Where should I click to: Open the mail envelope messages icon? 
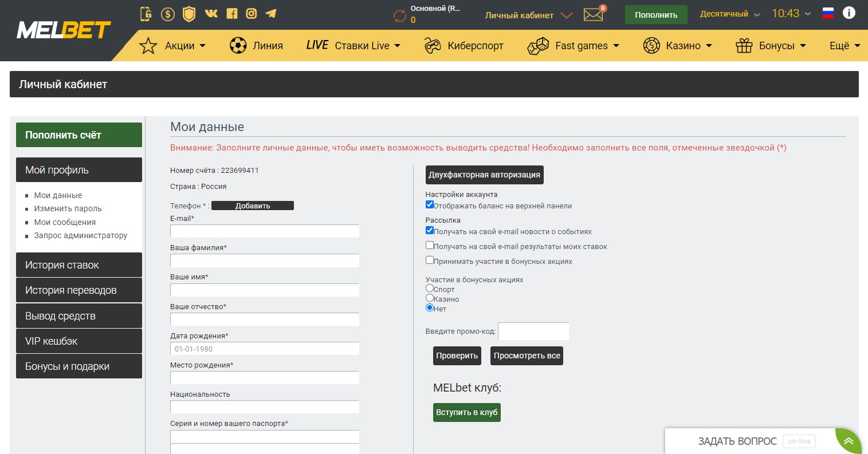click(594, 15)
